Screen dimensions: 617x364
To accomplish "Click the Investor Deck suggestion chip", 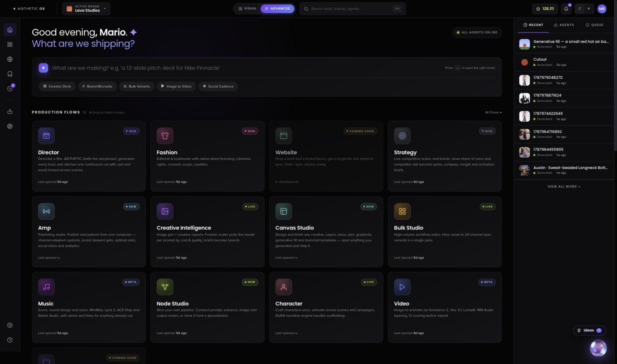I will coord(57,86).
